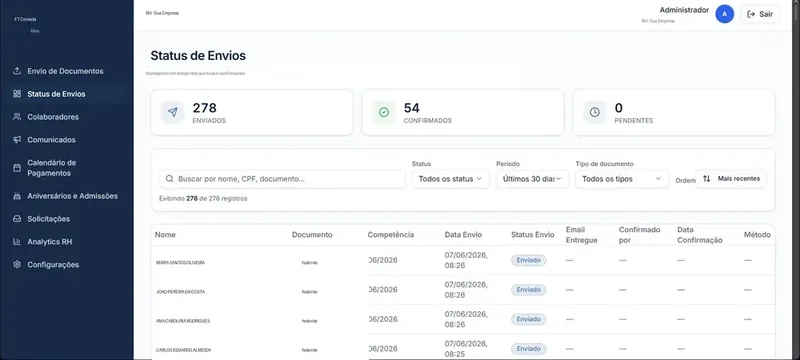
Task: Click the name ANA CAROLINA RODRIGUES row
Action: pos(183,321)
